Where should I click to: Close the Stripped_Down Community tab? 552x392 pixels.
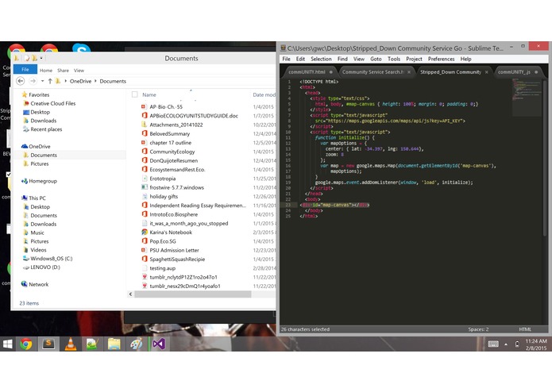(x=487, y=72)
